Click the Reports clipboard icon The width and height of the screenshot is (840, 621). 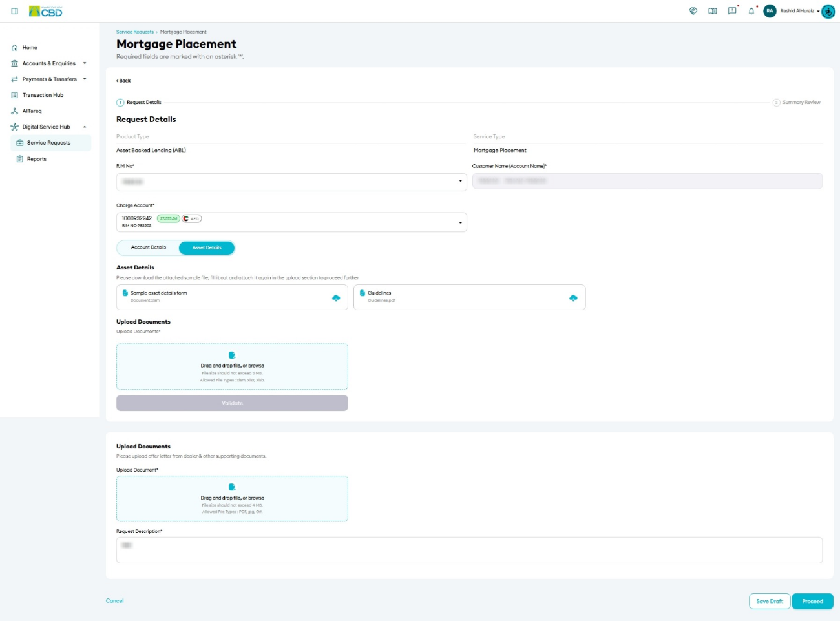[x=19, y=159]
